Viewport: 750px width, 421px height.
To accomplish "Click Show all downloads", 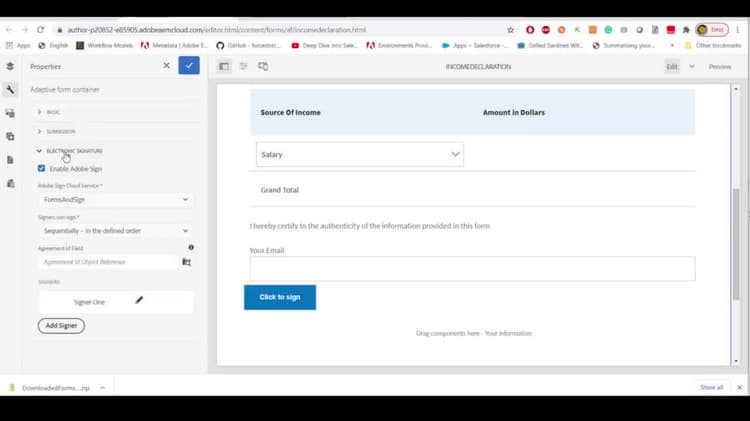I will [712, 388].
